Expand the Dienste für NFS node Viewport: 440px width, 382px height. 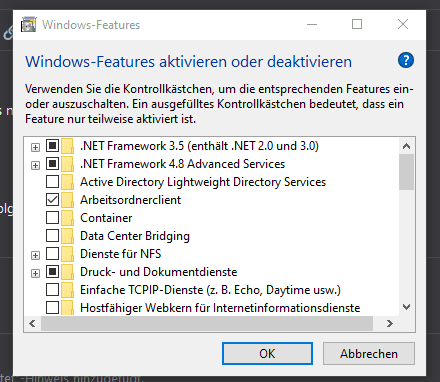tap(35, 255)
